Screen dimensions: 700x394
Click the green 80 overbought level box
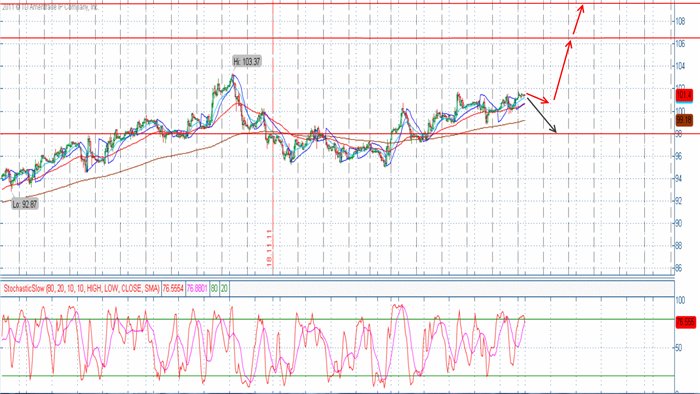coord(214,289)
